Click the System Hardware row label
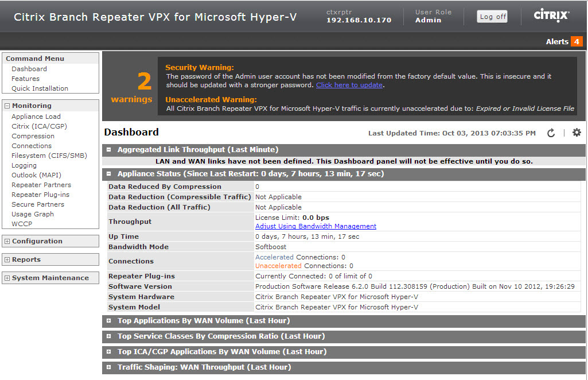The height and width of the screenshot is (380, 588). pos(141,297)
